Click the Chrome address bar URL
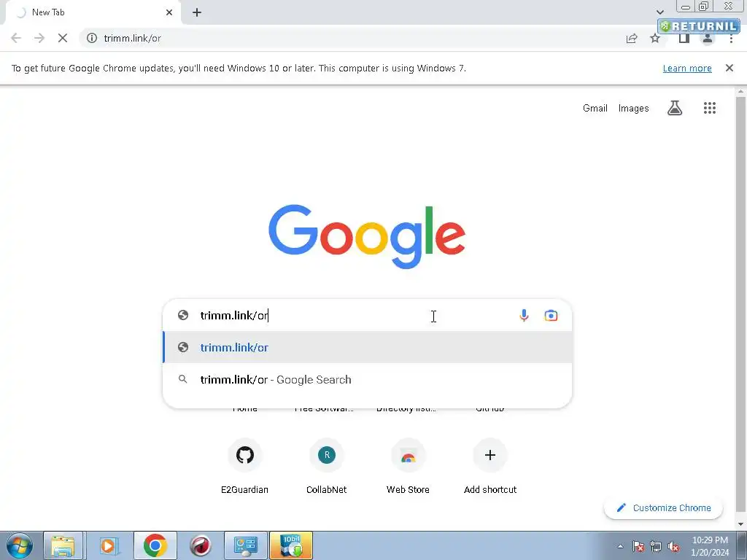The height and width of the screenshot is (560, 747). coord(133,38)
